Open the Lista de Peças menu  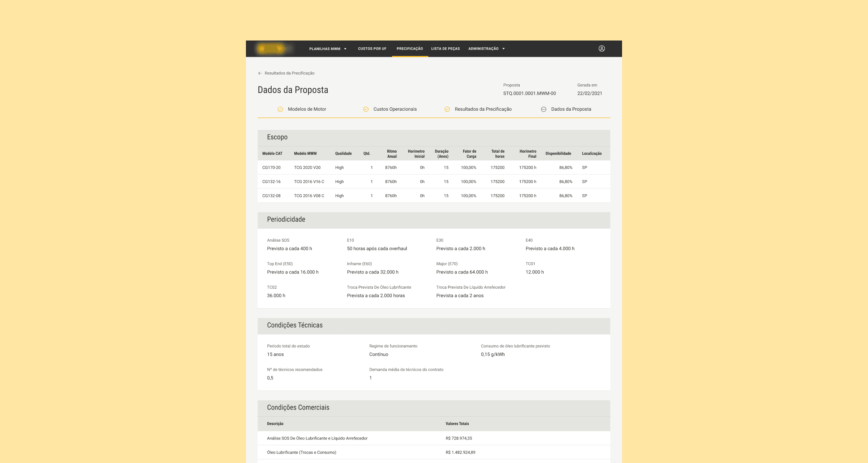[x=445, y=48]
